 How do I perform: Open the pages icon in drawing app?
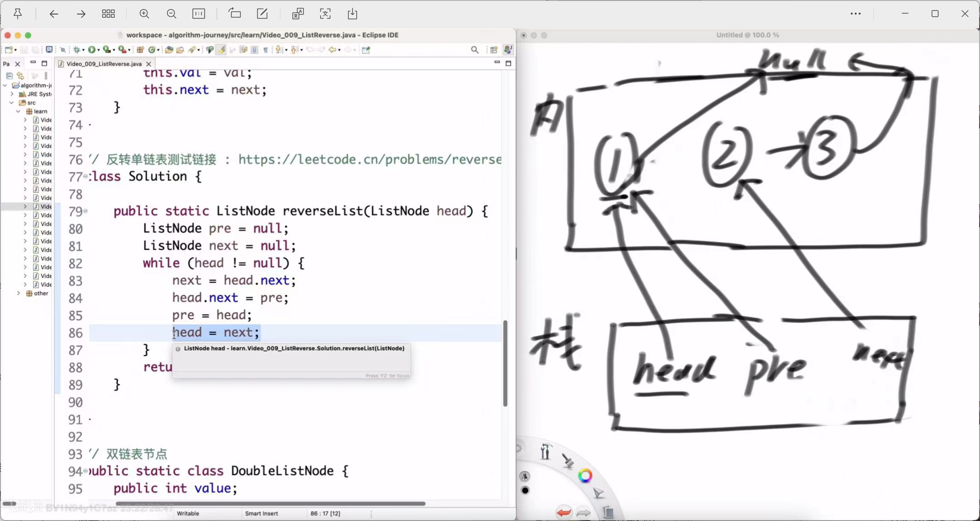click(x=608, y=512)
